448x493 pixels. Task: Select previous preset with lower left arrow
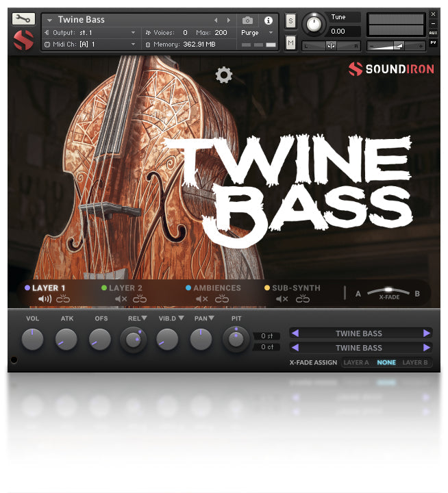[x=295, y=348]
